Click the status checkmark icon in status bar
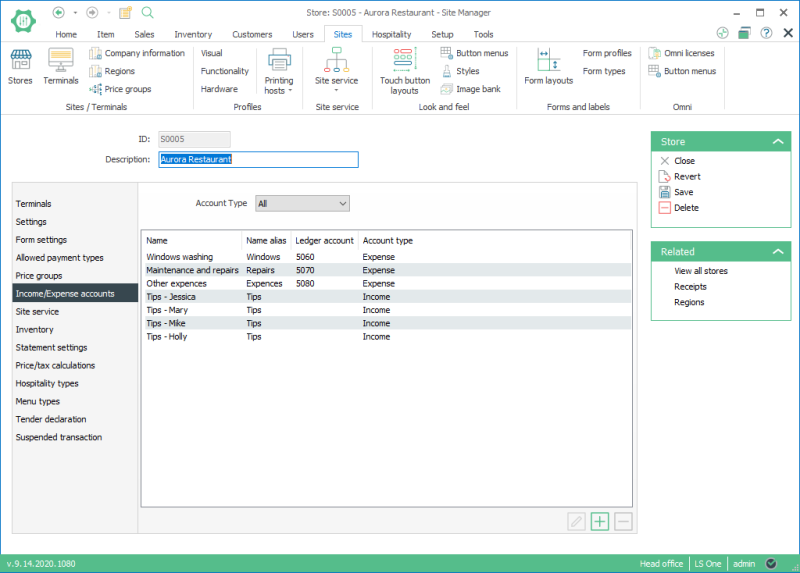This screenshot has width=800, height=573. [x=771, y=563]
